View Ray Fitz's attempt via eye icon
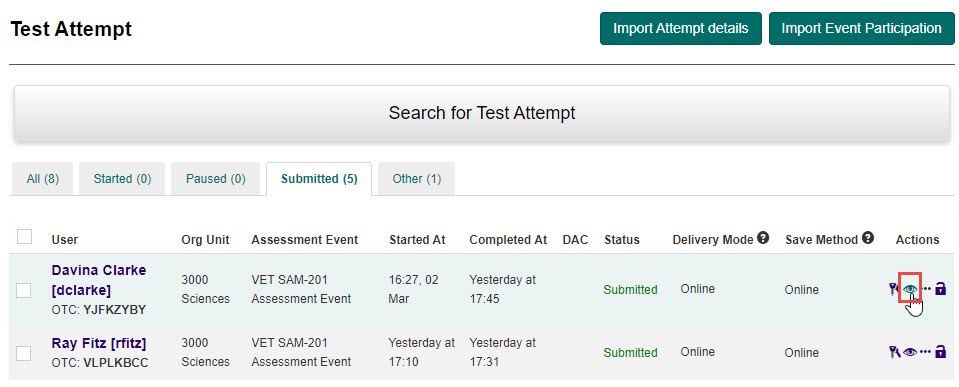 (910, 352)
